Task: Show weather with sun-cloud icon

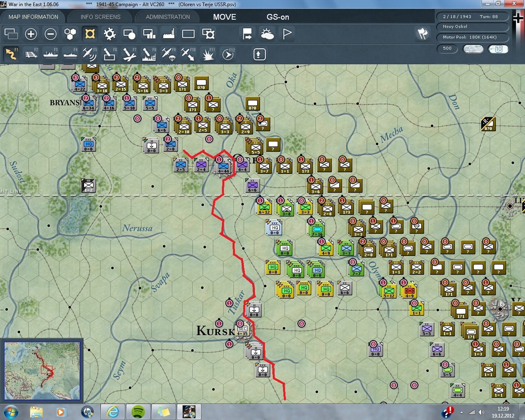Action: 267,34
